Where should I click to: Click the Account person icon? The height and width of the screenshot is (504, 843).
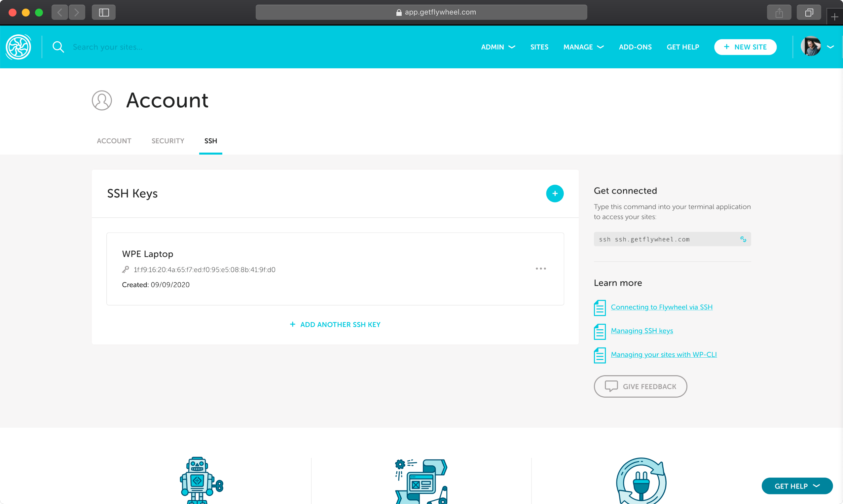[x=102, y=100]
